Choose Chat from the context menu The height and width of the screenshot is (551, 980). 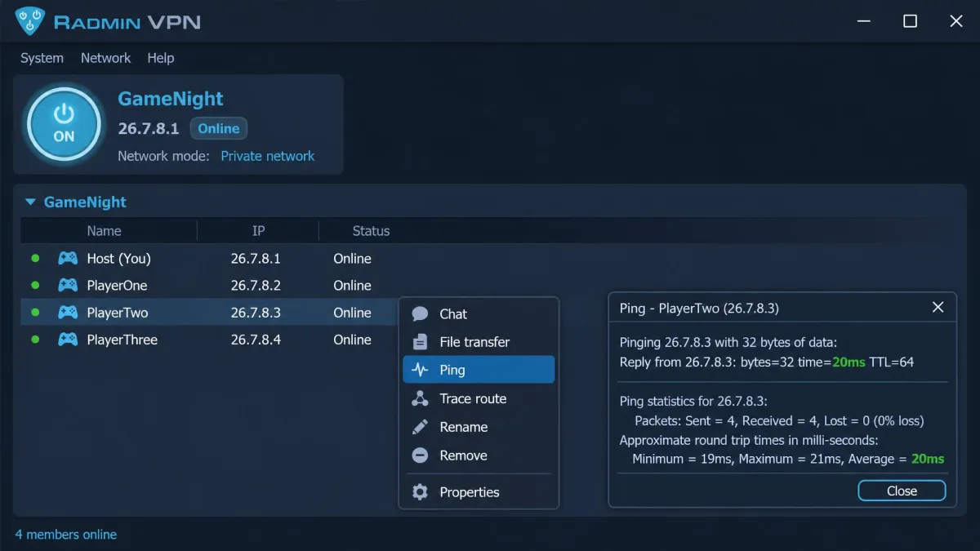[x=479, y=314]
